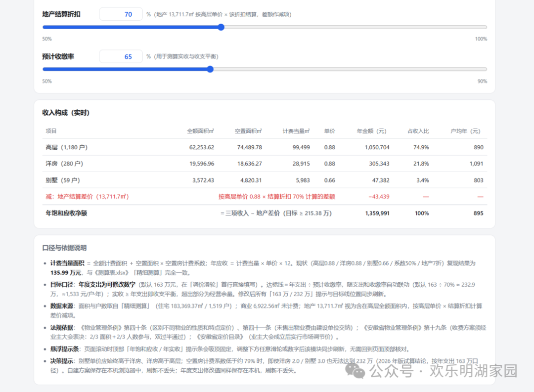Click the 74,489.78 vacant area cell
534x392 pixels.
click(250, 147)
